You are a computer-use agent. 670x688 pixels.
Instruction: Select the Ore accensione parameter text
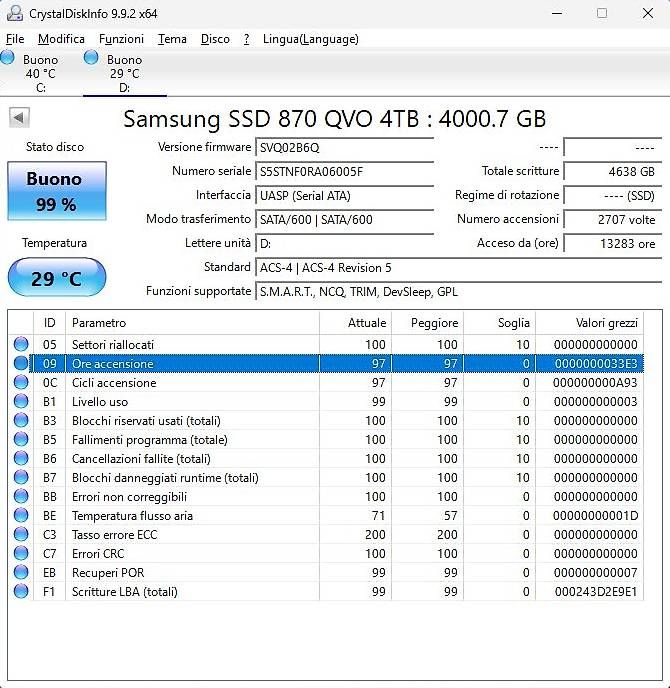[113, 364]
